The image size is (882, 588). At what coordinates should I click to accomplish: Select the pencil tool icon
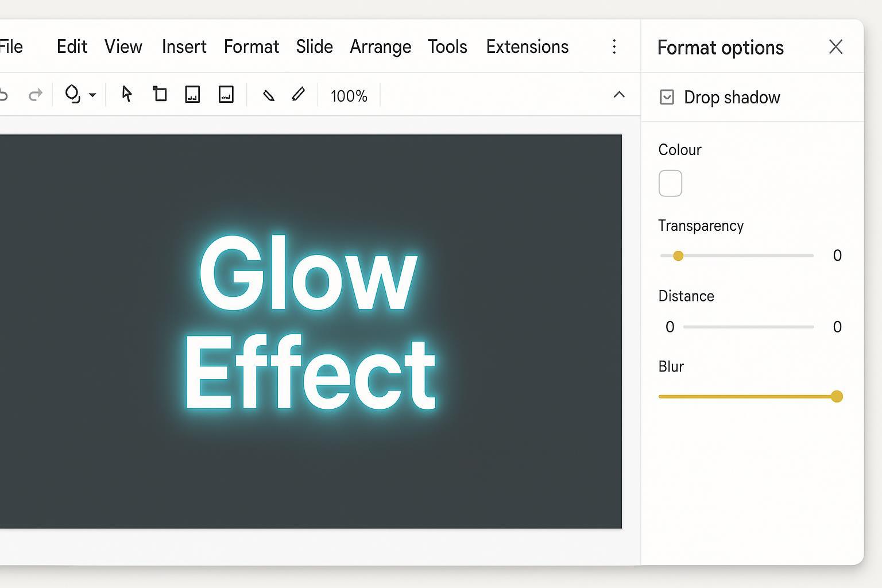point(298,94)
